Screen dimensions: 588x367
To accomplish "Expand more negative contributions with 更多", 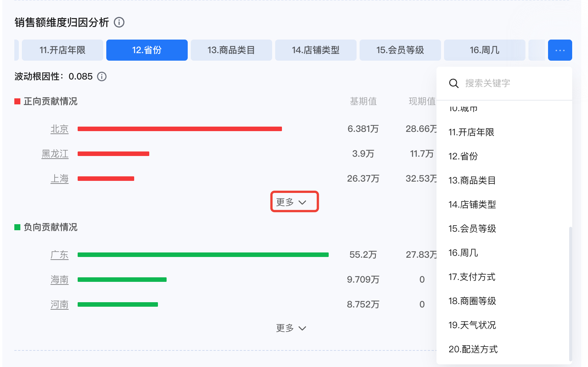I will [291, 328].
